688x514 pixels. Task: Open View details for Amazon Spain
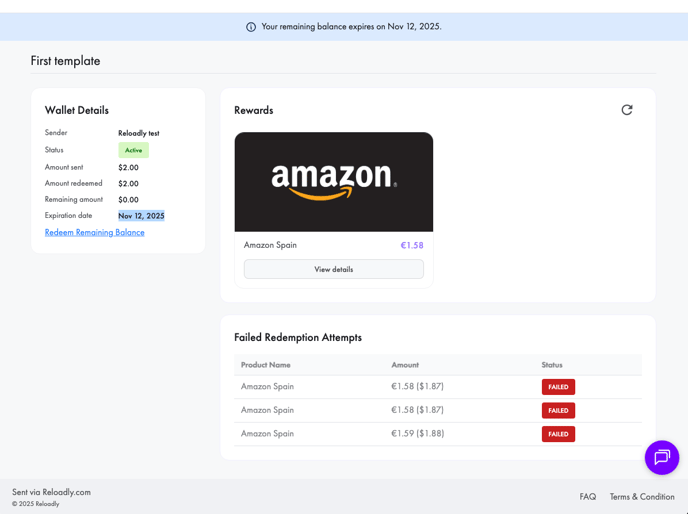pyautogui.click(x=333, y=269)
